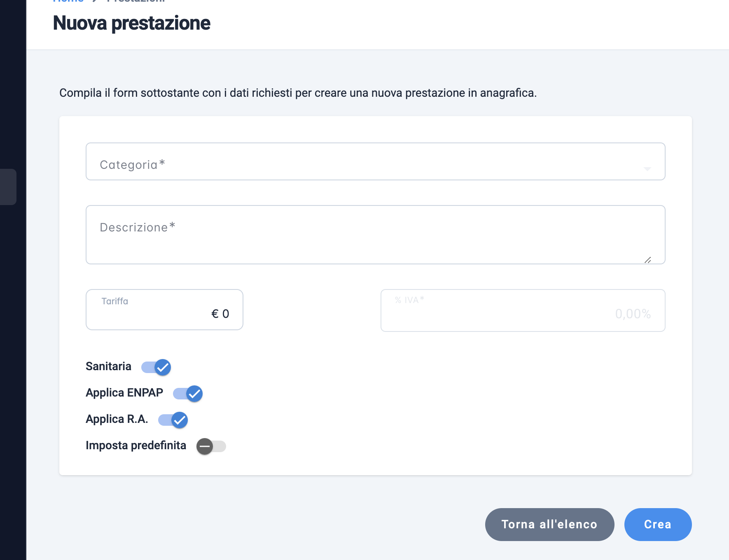Click the euro amount in Tariffa

(220, 314)
